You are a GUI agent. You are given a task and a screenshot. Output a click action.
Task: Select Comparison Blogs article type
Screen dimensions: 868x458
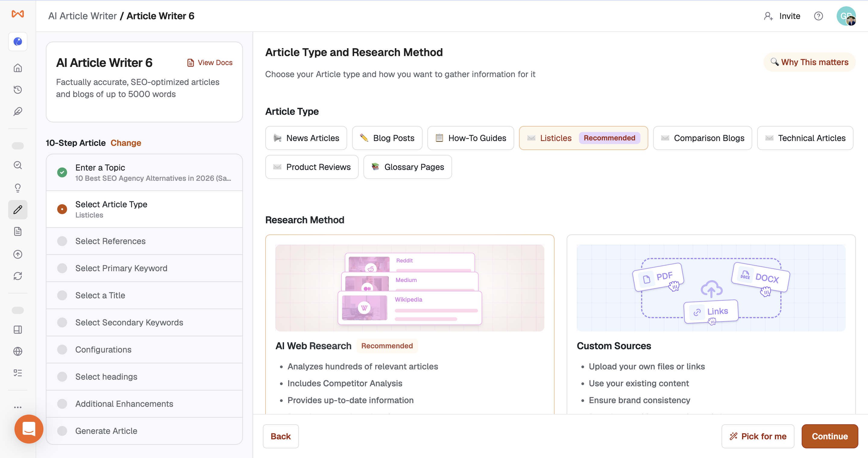[702, 138]
